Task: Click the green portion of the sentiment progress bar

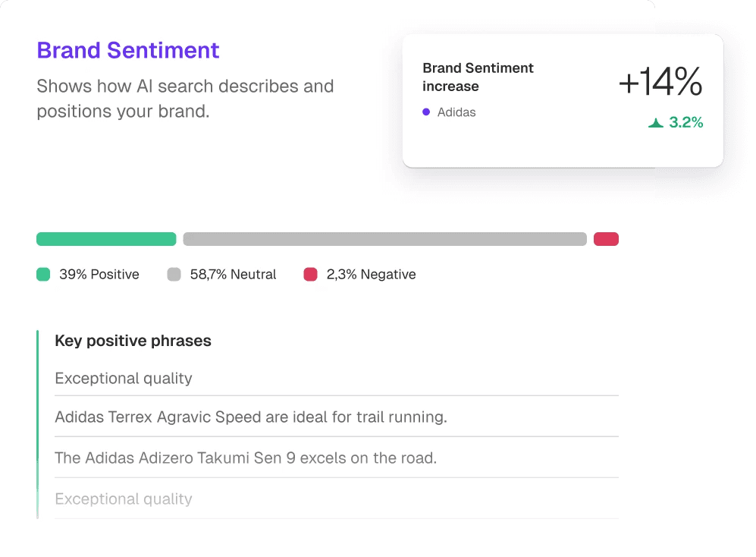Action: coord(105,238)
